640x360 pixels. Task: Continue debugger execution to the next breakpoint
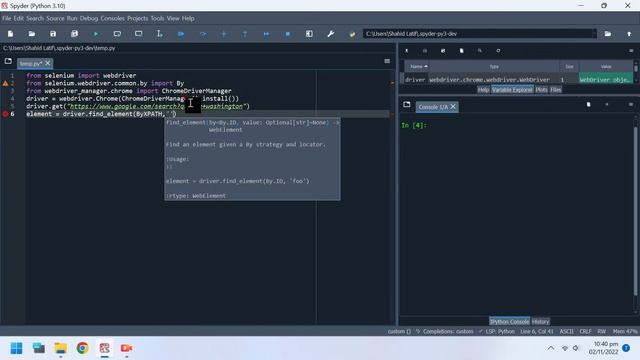click(x=267, y=34)
